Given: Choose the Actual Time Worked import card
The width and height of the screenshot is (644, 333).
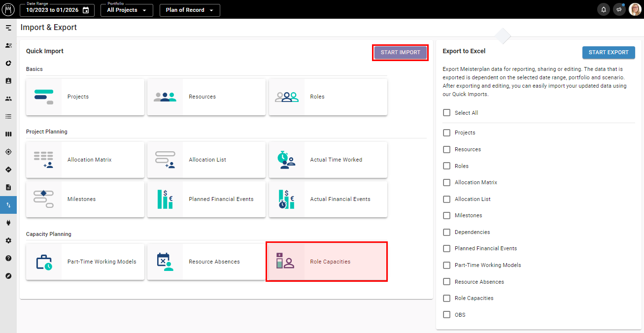Looking at the screenshot, I should pyautogui.click(x=328, y=160).
